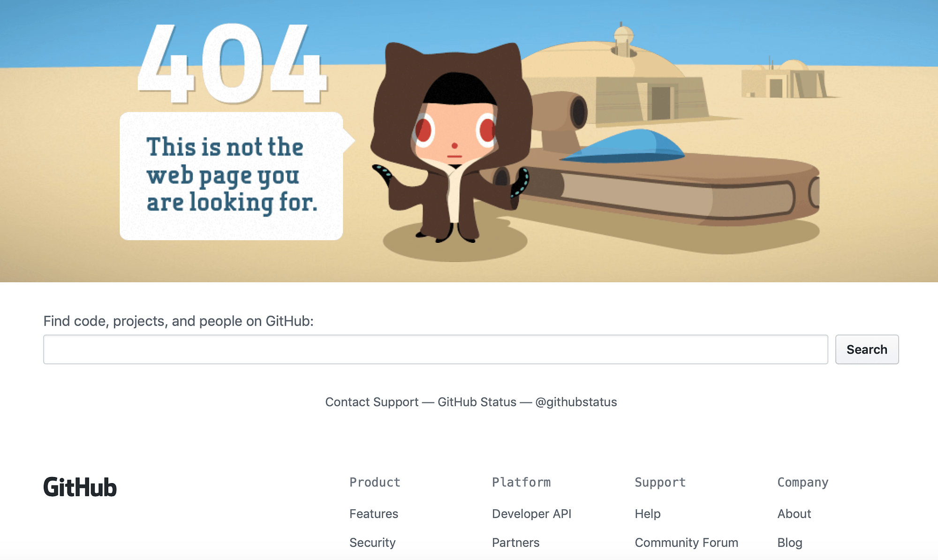
Task: Click the Features link under Product
Action: (x=373, y=513)
